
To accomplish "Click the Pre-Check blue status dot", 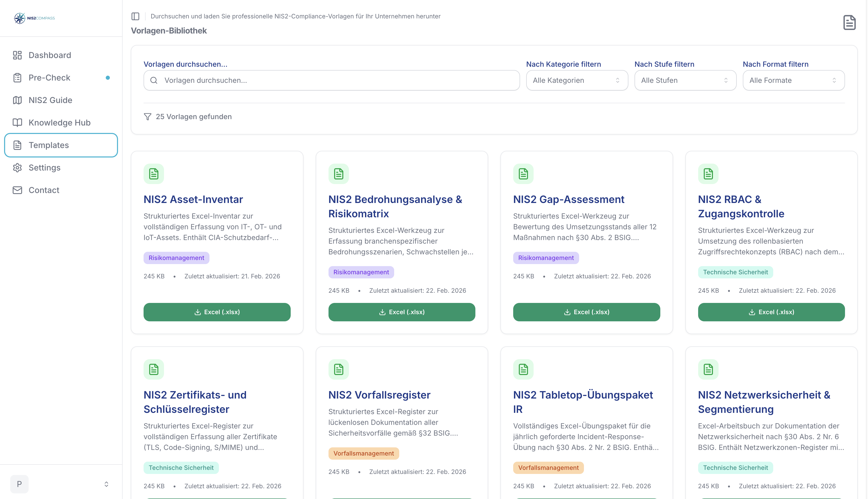I will point(108,78).
